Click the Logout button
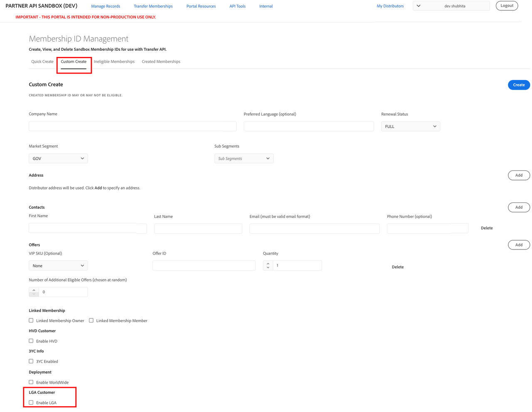Viewport: 532px width, 412px height. [507, 6]
